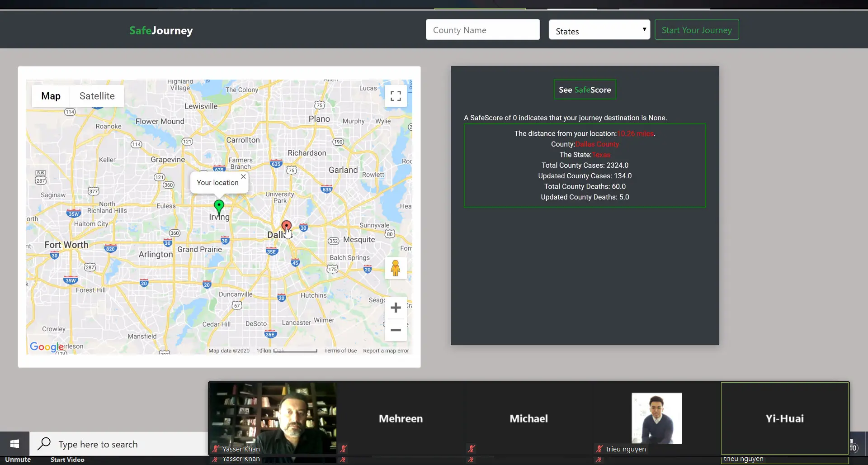Switch to Satellite map view
This screenshot has width=868, height=465.
tap(97, 96)
